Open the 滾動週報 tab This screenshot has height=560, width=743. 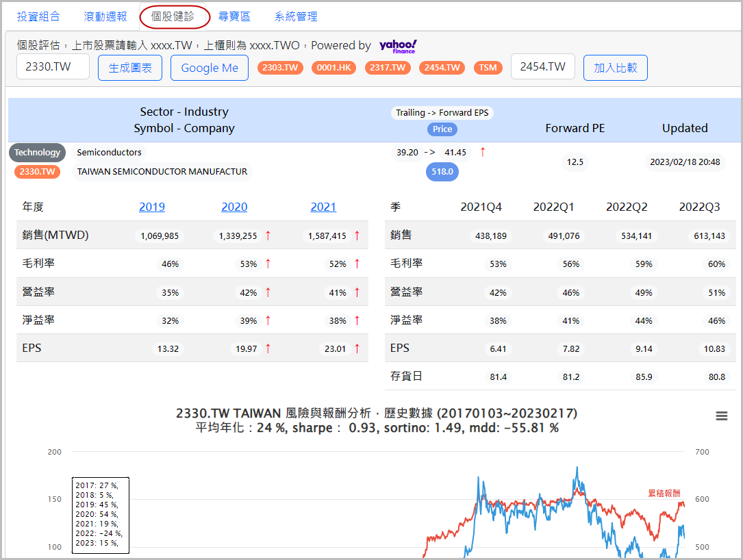point(105,16)
